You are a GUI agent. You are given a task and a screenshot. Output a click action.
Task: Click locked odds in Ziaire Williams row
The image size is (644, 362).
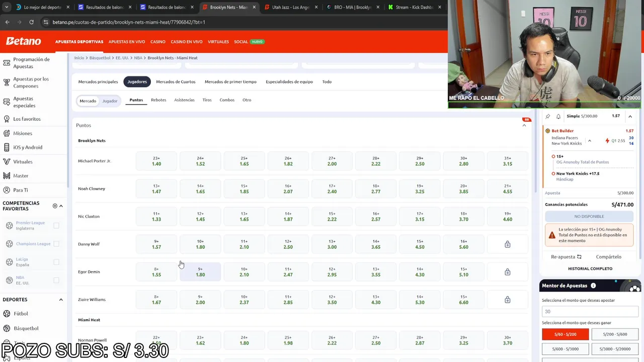pyautogui.click(x=507, y=300)
